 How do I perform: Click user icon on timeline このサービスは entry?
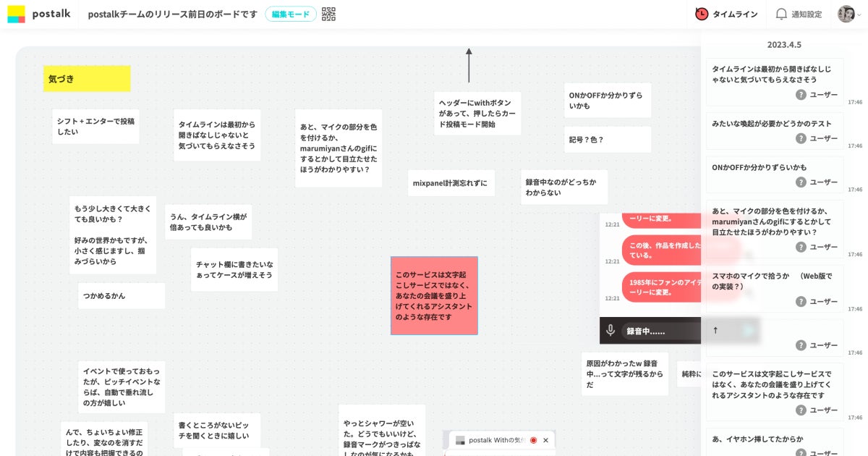(x=801, y=410)
